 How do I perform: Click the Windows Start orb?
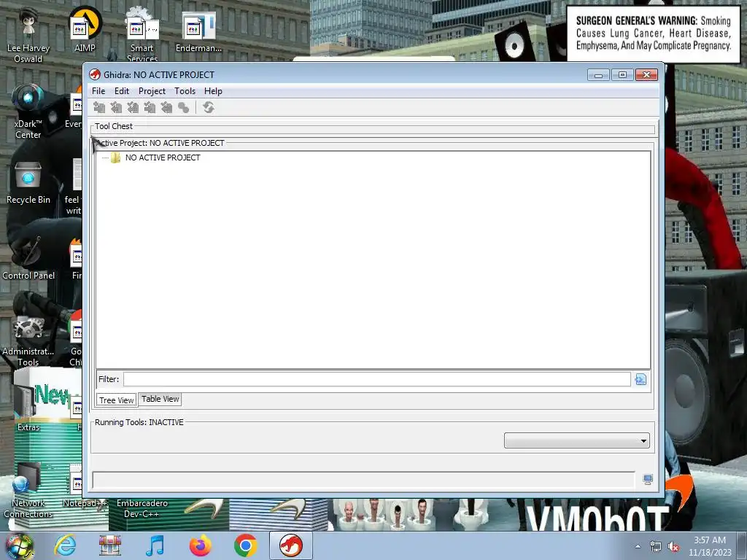[x=19, y=545]
